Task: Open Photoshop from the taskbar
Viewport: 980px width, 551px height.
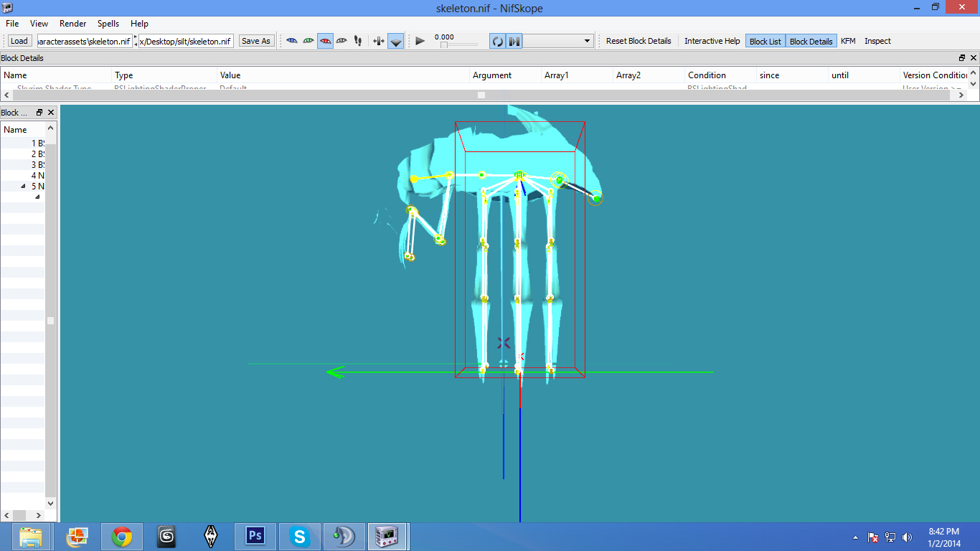Action: [255, 536]
